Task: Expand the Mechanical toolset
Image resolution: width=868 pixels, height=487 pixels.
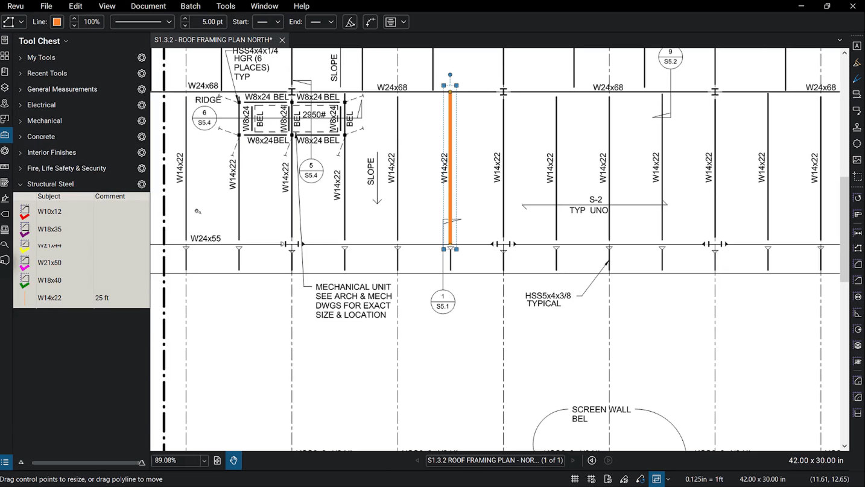Action: click(x=20, y=121)
